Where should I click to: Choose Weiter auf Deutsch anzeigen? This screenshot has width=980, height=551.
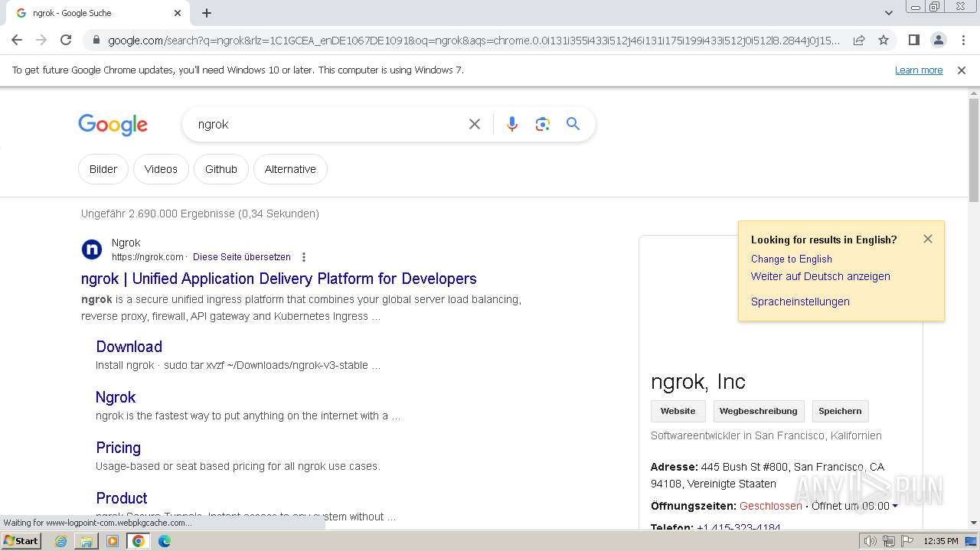[x=821, y=276]
